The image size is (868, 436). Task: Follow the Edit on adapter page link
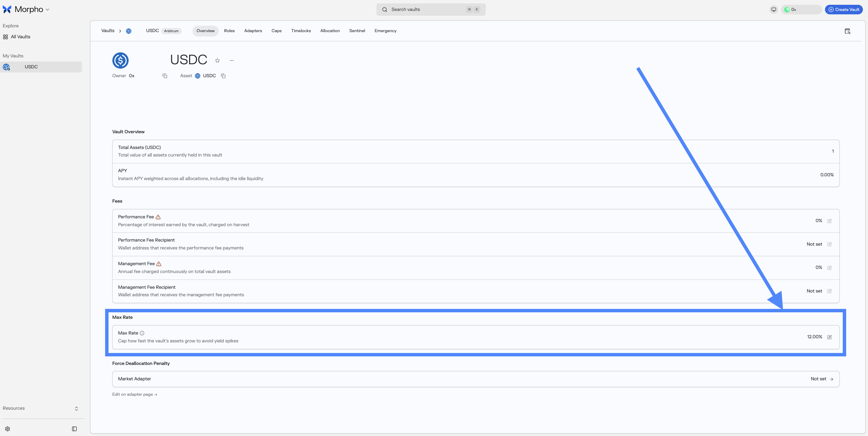click(x=134, y=394)
